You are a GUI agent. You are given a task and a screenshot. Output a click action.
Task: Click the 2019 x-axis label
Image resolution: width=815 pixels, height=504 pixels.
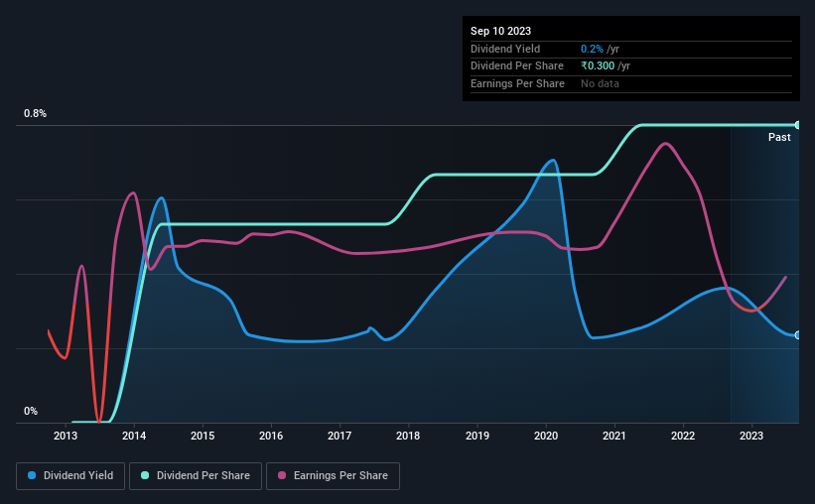pyautogui.click(x=477, y=436)
